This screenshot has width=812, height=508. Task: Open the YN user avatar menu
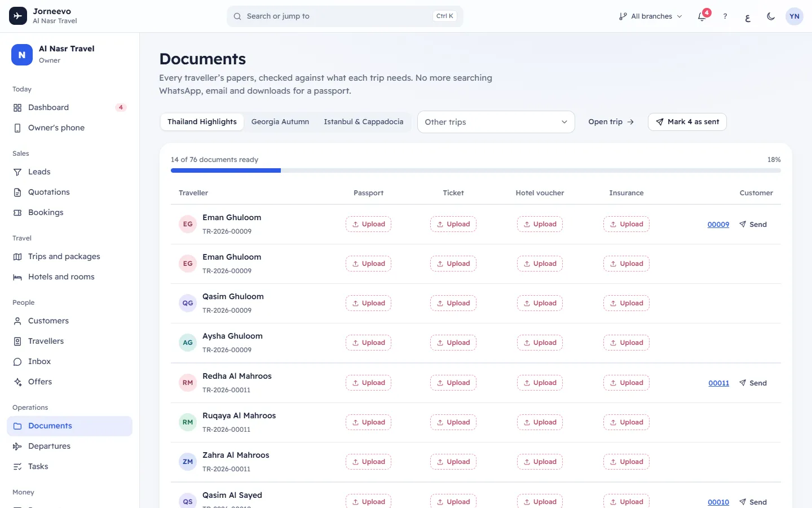(795, 16)
